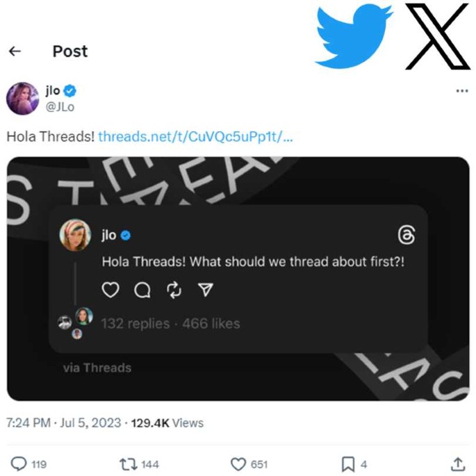Click the 7:24 PM Jul 5, 2023 timestamp
The image size is (476, 476).
coord(63,422)
